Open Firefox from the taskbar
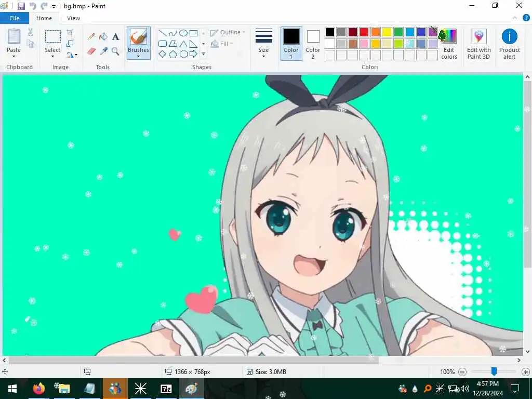532x399 pixels. pyautogui.click(x=39, y=389)
